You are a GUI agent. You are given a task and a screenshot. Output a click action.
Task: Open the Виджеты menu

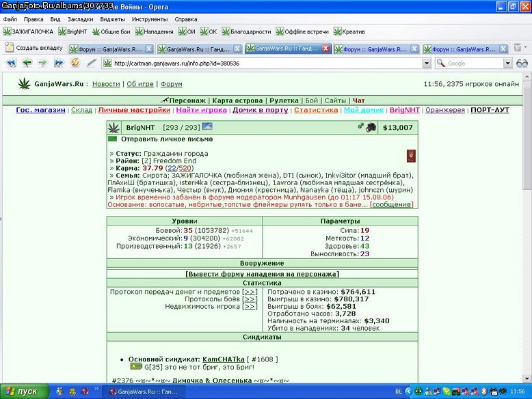click(x=112, y=19)
